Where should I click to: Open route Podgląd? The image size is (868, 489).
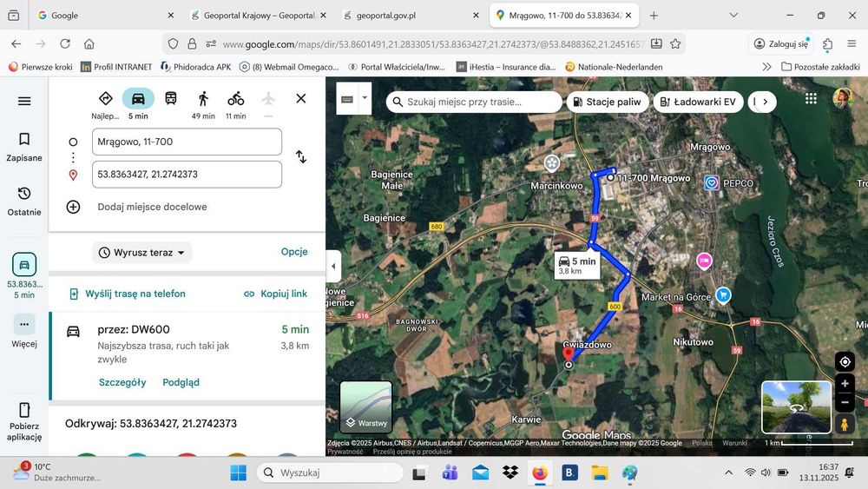181,383
